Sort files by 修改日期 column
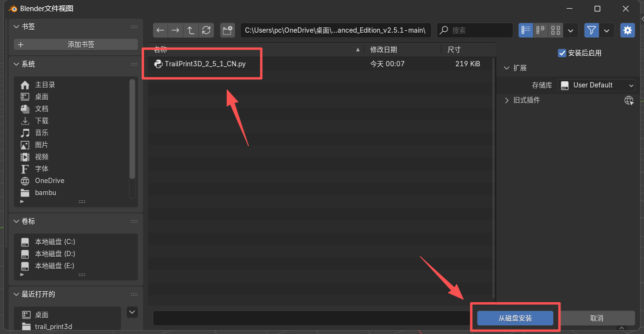Viewport: 644px width, 334px height. coord(402,49)
